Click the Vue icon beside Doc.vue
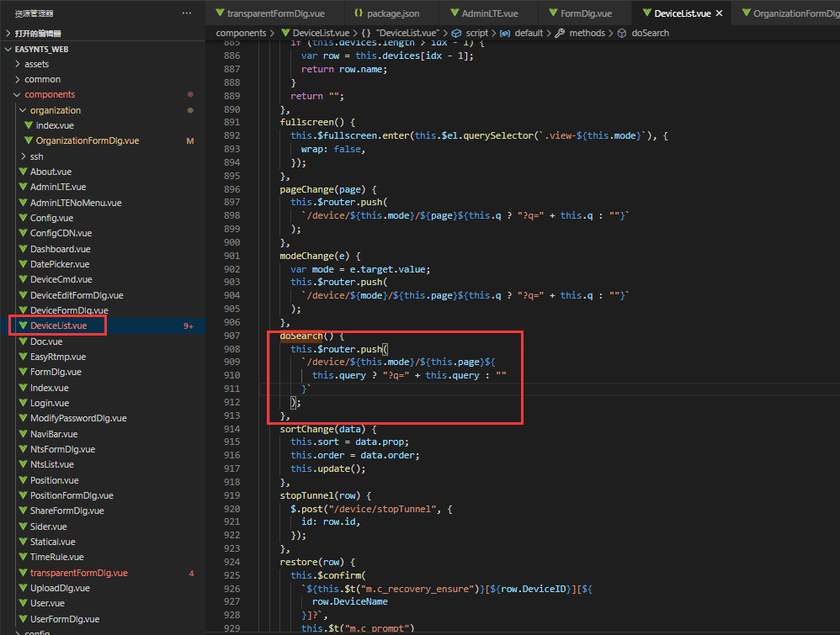 [23, 341]
